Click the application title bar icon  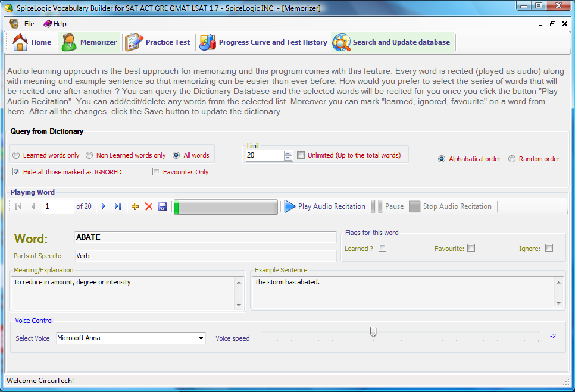point(9,8)
